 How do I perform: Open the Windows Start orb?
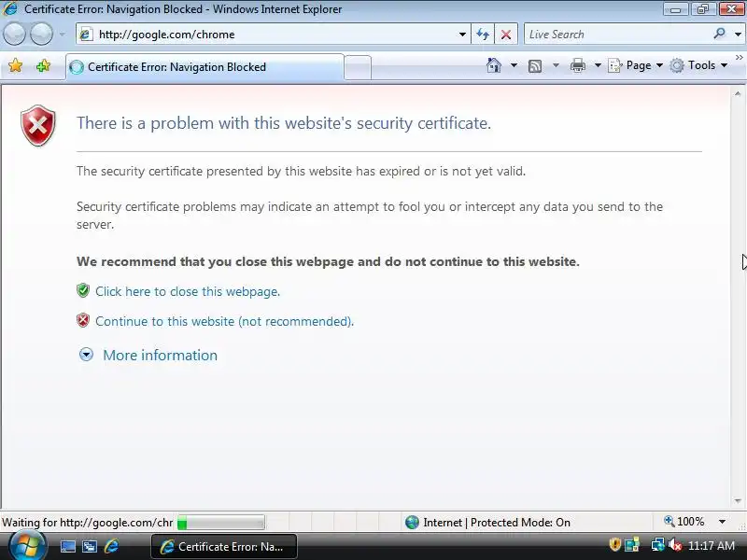[28, 546]
